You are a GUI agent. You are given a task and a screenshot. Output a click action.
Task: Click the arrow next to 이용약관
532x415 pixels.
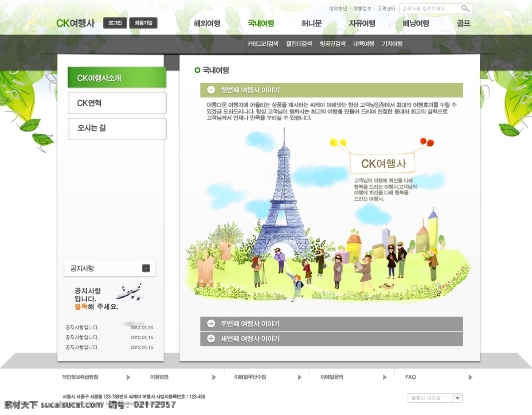coord(214,377)
